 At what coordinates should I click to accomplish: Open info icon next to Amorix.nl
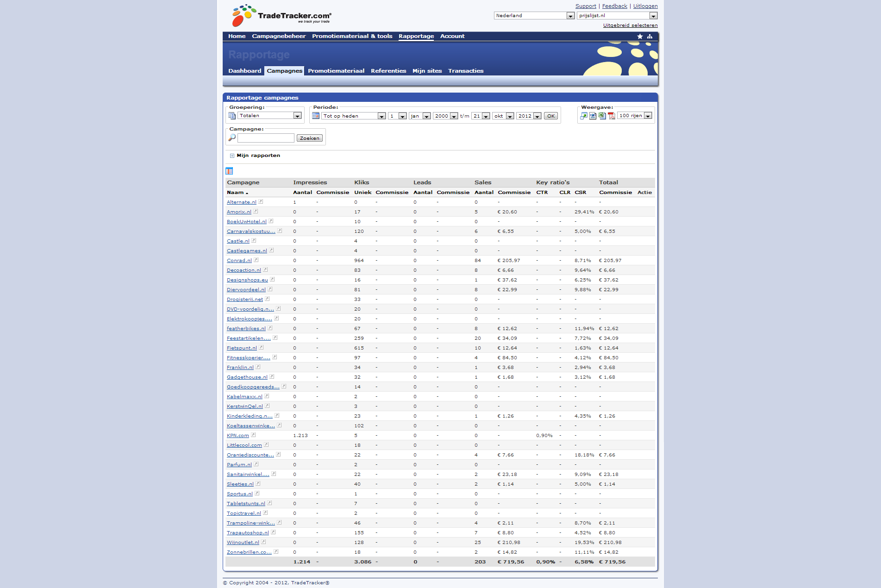(256, 211)
